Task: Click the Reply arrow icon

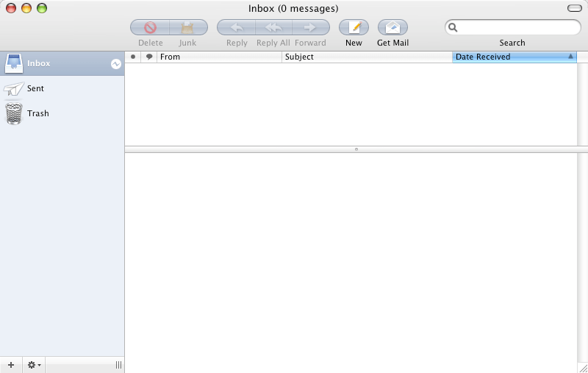Action: point(237,27)
